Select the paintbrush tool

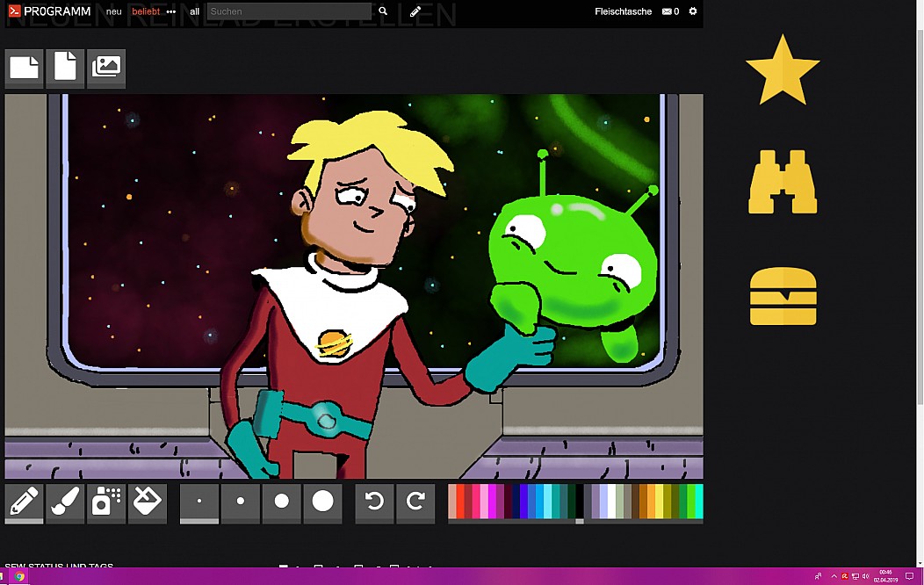click(x=65, y=502)
